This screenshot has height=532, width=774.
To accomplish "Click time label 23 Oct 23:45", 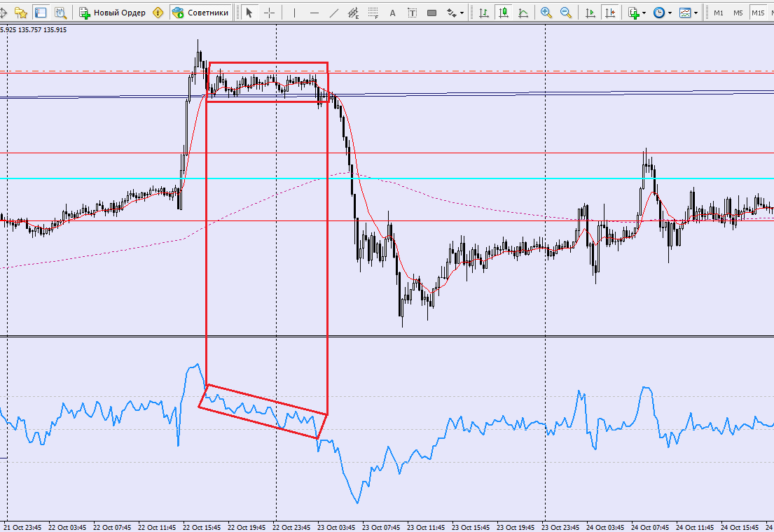I will [x=561, y=527].
